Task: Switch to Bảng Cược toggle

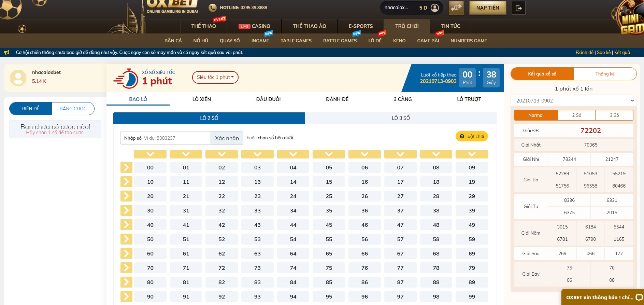Action: (x=73, y=109)
